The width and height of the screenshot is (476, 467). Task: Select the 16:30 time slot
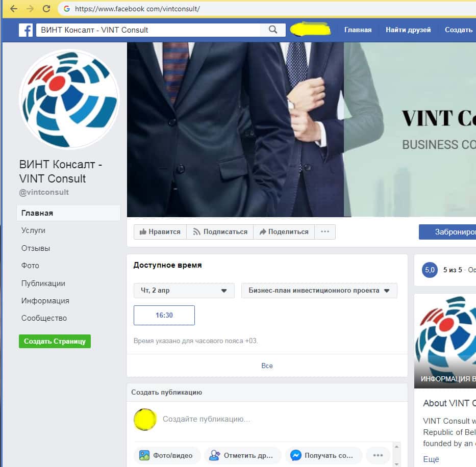[164, 315]
